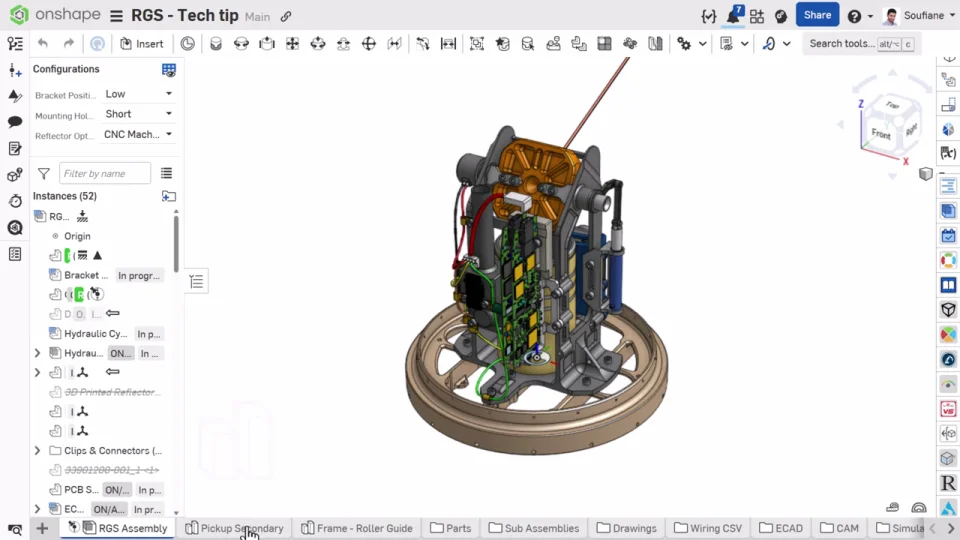This screenshot has width=960, height=540.
Task: Open the Soufiane user account menu
Action: tap(920, 16)
